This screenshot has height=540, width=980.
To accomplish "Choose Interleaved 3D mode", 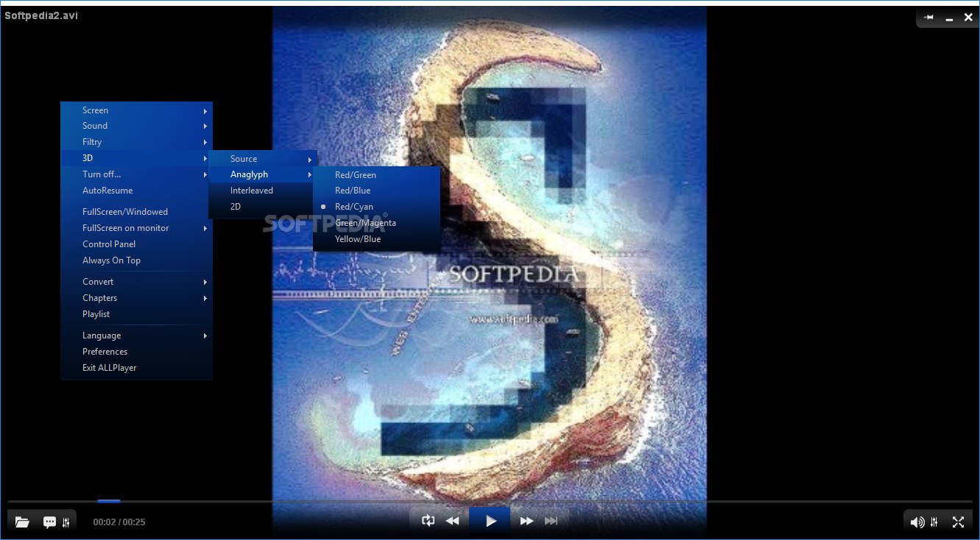I will pyautogui.click(x=263, y=191).
